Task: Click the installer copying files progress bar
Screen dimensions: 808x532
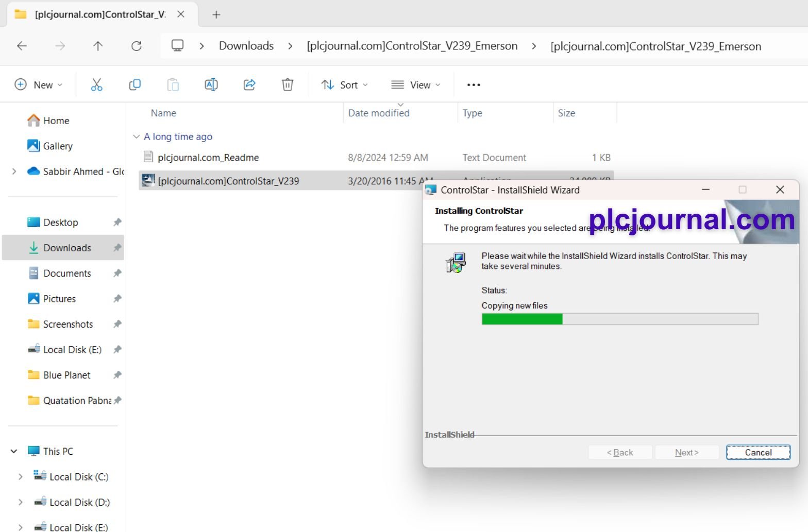Action: [x=620, y=319]
